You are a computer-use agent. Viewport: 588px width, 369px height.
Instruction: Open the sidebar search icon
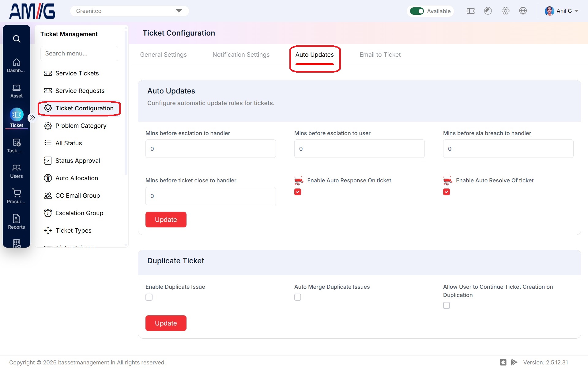17,39
